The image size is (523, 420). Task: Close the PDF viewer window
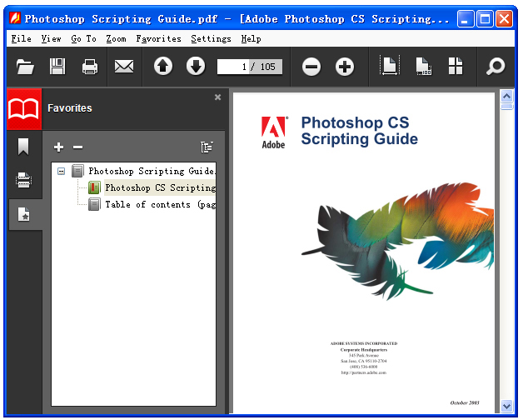(x=505, y=18)
